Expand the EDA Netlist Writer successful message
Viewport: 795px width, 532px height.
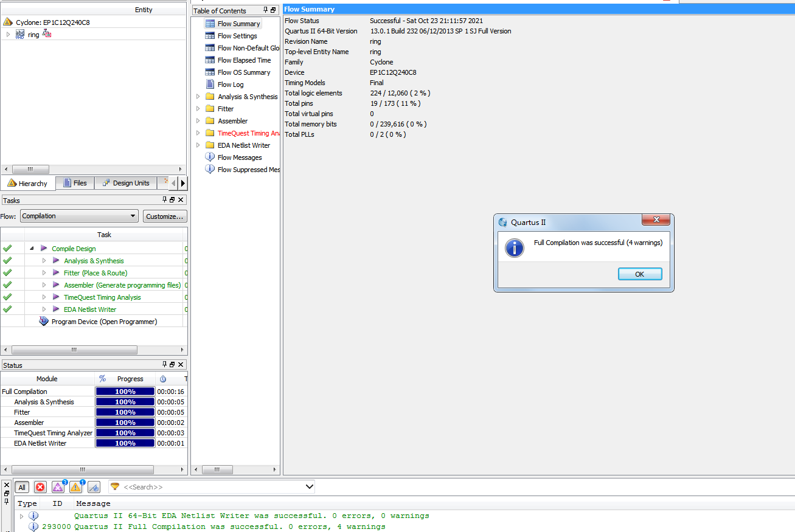[22, 516]
